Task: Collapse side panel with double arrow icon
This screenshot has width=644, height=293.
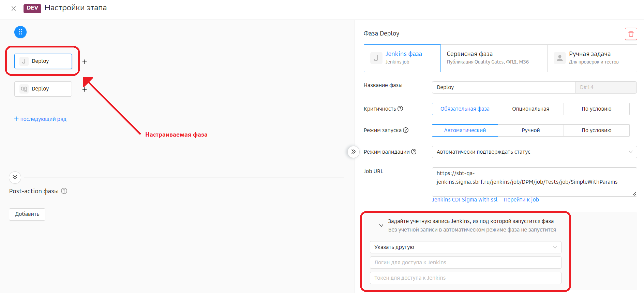Action: click(x=353, y=152)
